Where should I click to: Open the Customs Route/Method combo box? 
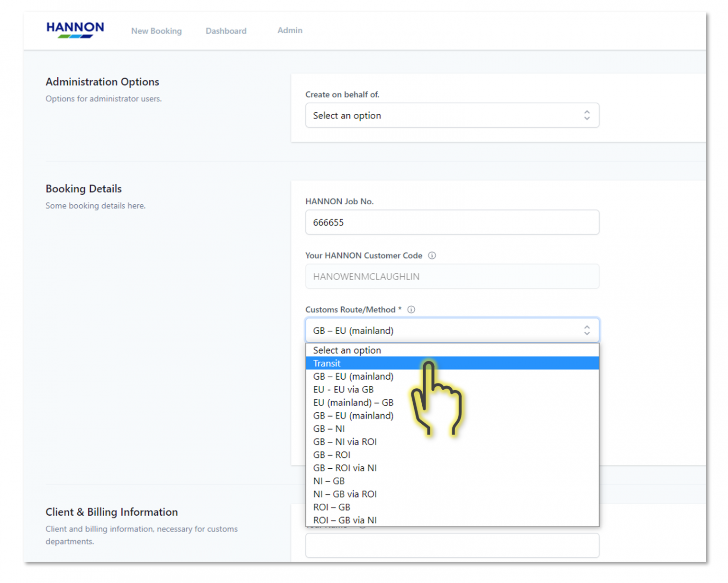click(x=452, y=330)
